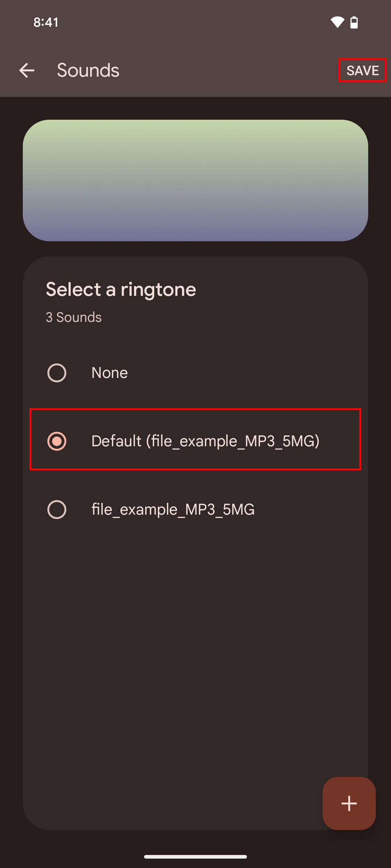391x868 pixels.
Task: Tap the Wi-Fi signal icon in status bar
Action: [x=337, y=22]
